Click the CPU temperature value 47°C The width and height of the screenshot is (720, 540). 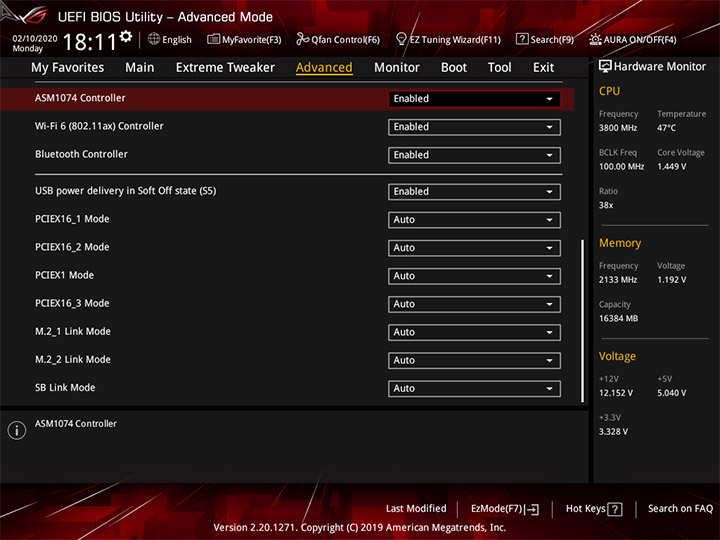coord(666,128)
